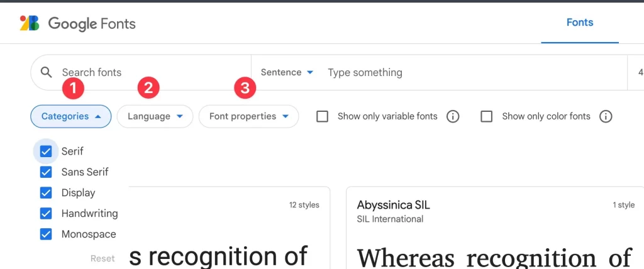Click the Google Fonts logo icon
Screen dimensions: 644x269
(x=30, y=23)
